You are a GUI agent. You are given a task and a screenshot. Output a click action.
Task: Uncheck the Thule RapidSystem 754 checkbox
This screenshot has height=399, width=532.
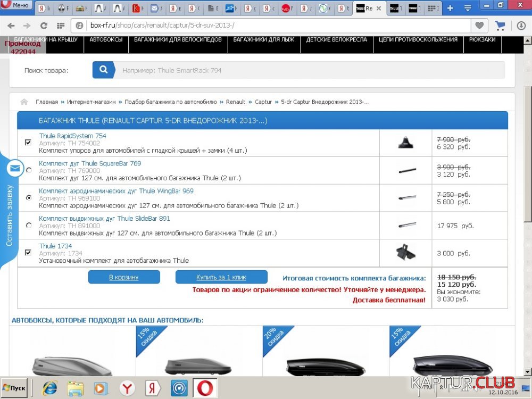tap(28, 142)
